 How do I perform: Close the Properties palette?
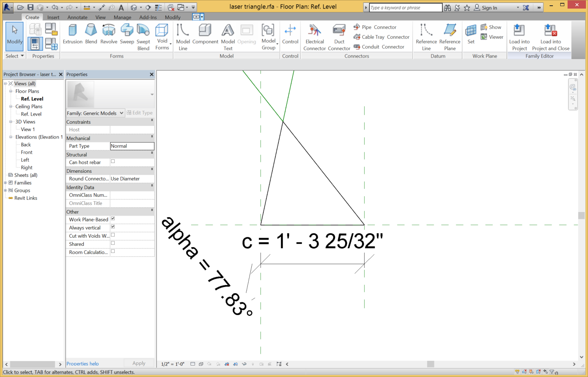click(152, 74)
